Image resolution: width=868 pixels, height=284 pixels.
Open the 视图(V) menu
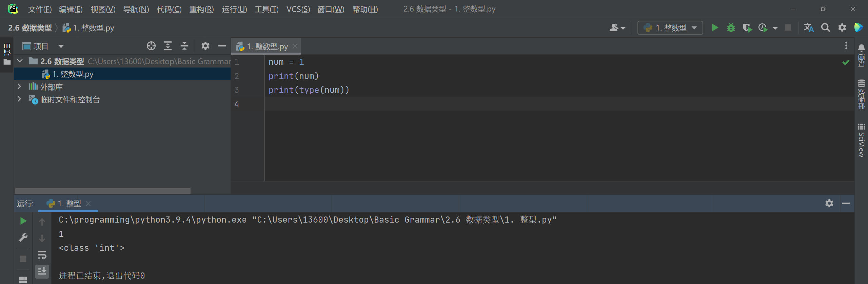tap(103, 9)
